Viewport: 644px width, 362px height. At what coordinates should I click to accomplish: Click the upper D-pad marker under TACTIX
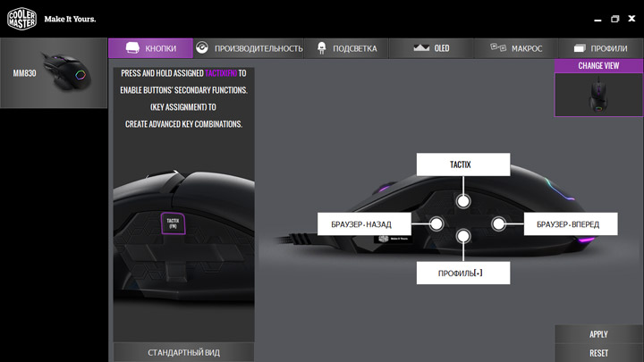click(463, 201)
